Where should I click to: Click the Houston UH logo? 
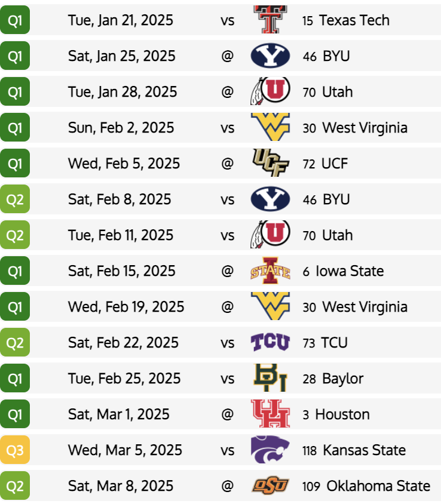(x=270, y=414)
